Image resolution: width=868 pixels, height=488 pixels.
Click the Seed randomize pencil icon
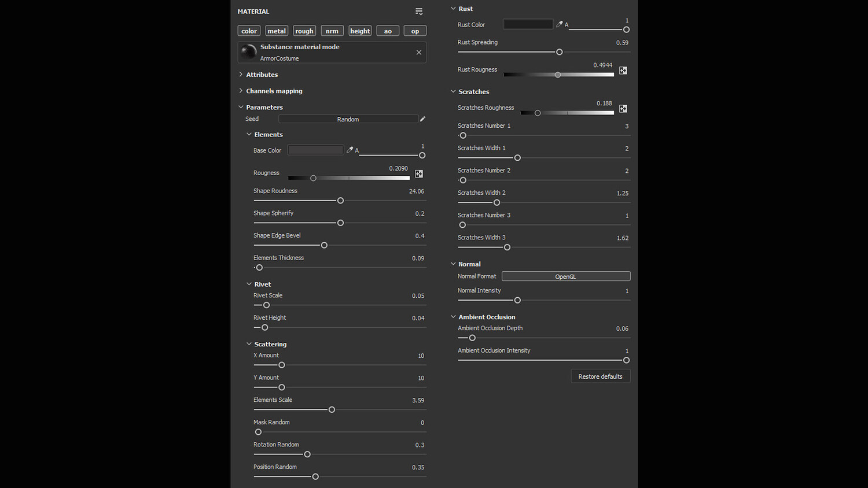tap(423, 119)
